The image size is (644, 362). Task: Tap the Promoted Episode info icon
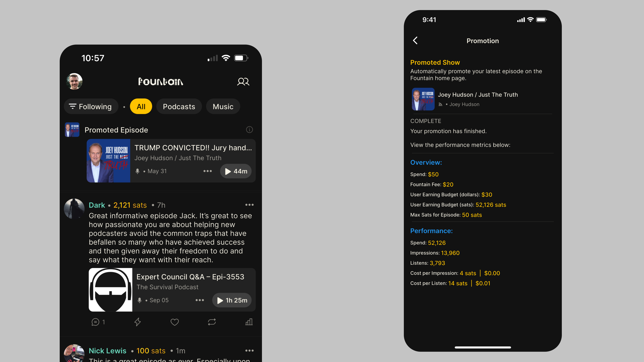pos(249,130)
